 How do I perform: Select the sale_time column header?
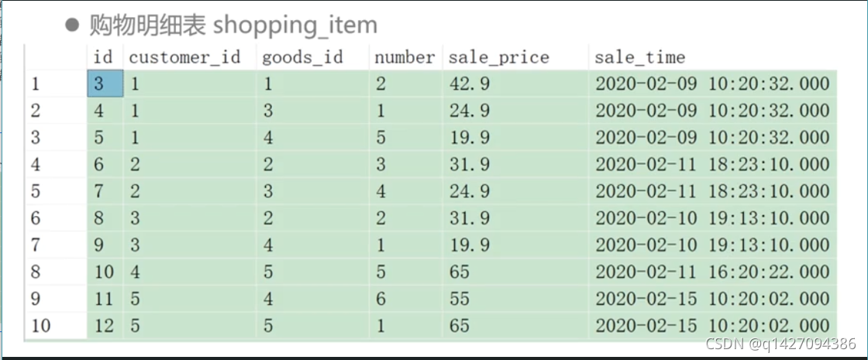tap(640, 57)
